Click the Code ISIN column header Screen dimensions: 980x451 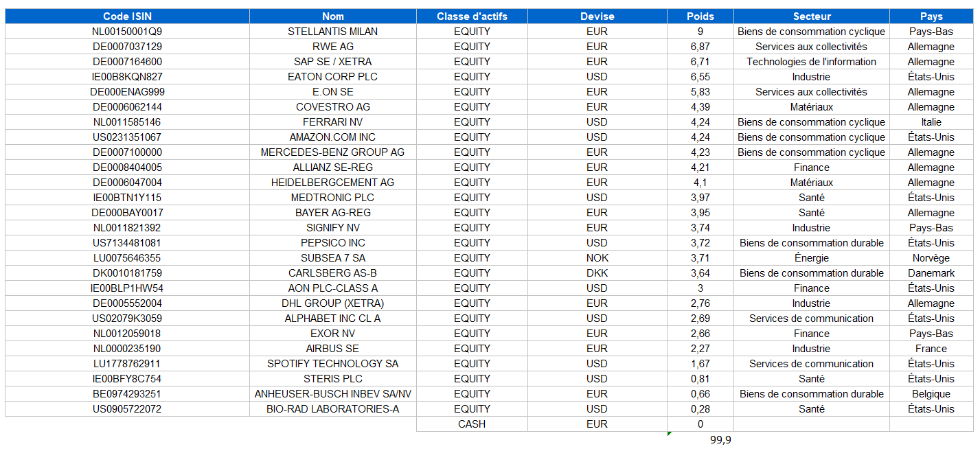tap(127, 16)
